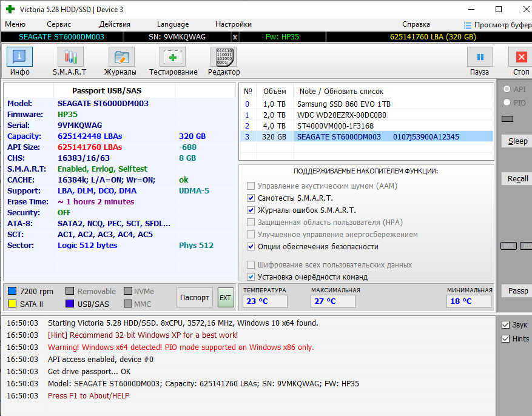This screenshot has width=532, height=416.
Task: Click the Erase Time value ~ 1 hours 2 minutes
Action: click(x=96, y=202)
